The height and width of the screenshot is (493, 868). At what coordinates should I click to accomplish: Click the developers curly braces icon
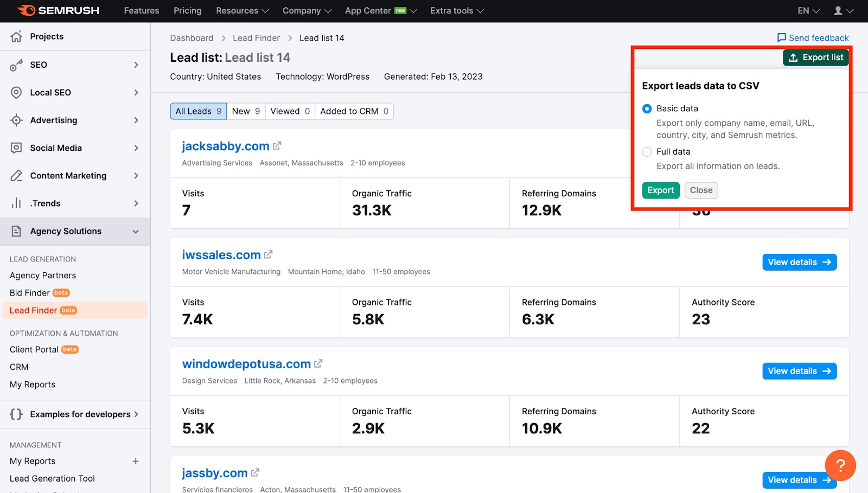click(x=16, y=414)
